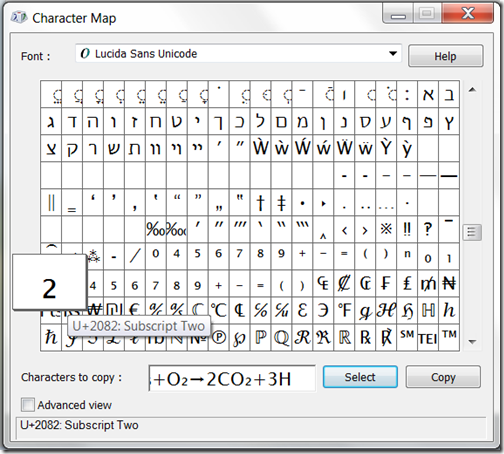
Task: Select the trademark ™ symbol
Action: [449, 337]
